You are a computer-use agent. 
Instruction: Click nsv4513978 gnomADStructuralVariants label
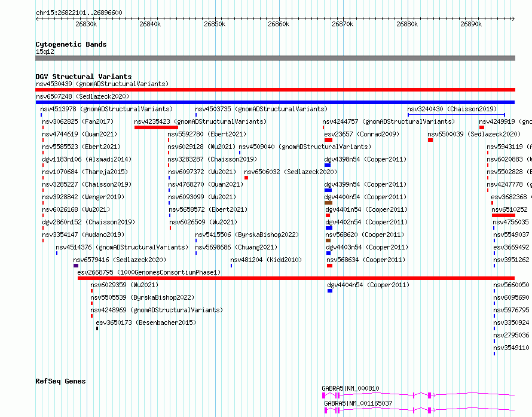pos(106,109)
